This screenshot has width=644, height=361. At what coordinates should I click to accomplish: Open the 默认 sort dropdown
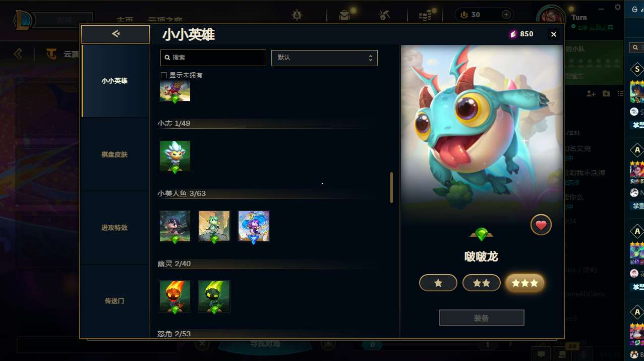point(324,58)
